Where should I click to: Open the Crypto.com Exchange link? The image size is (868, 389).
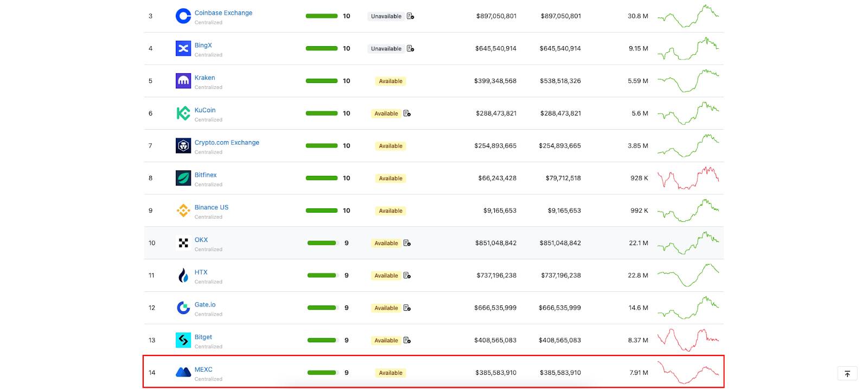pyautogui.click(x=227, y=143)
